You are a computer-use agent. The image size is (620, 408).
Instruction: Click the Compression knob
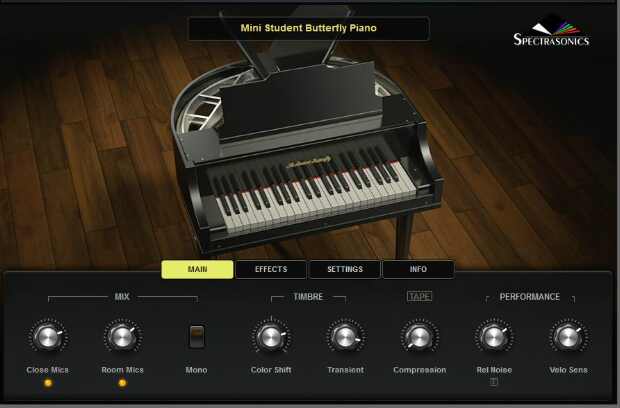coord(419,337)
